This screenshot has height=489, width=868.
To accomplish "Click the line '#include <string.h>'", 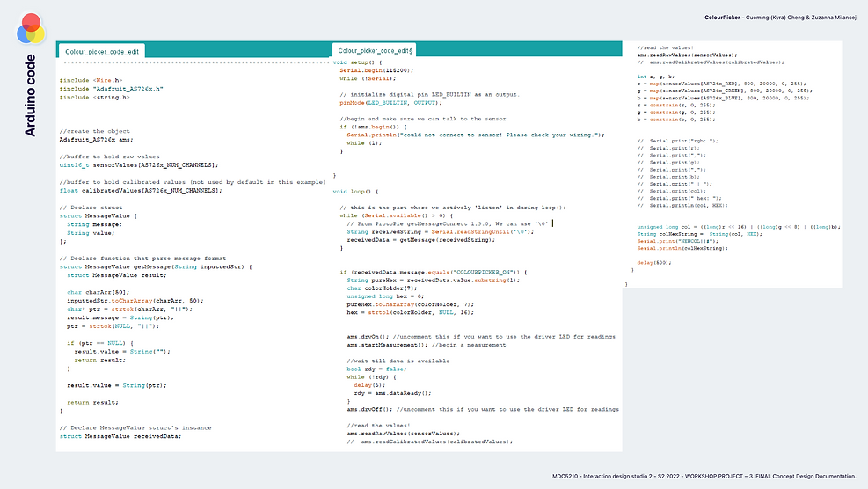I will (x=95, y=98).
